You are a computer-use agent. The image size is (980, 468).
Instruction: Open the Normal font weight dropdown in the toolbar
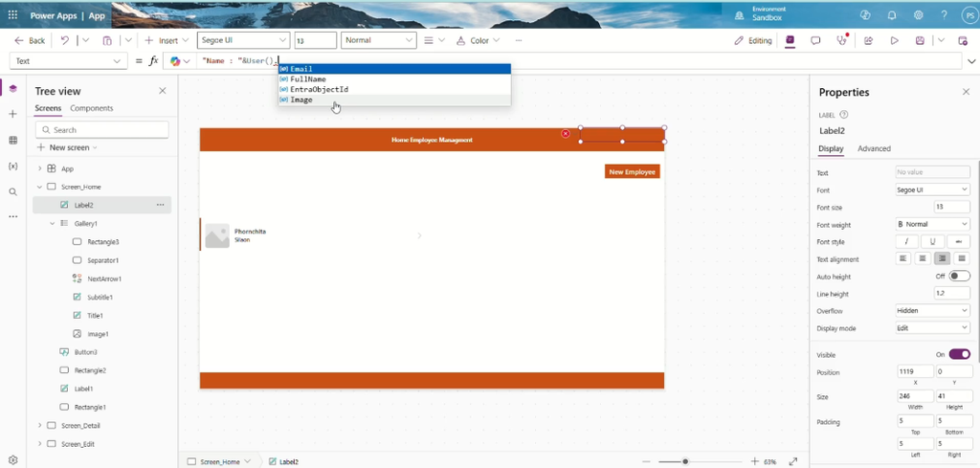(379, 40)
